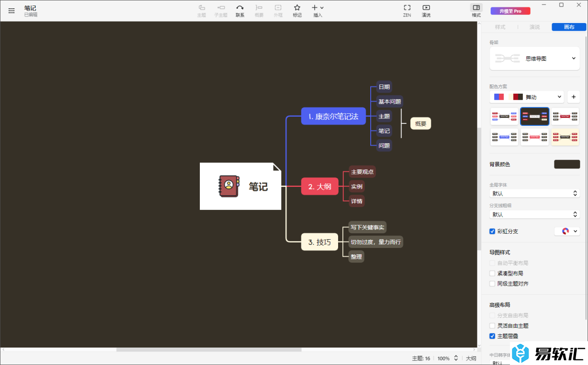
Task: Click the 概要 summary toolbar icon
Action: point(259,11)
